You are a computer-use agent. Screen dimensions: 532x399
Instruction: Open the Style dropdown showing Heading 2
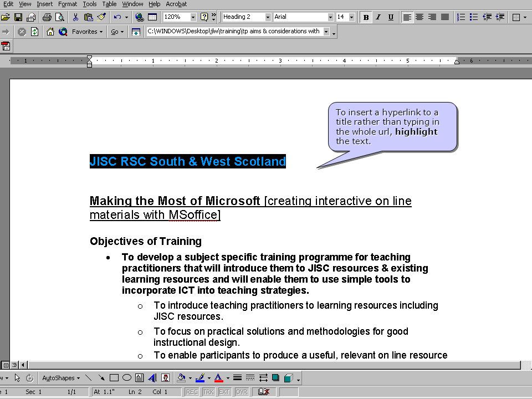268,17
